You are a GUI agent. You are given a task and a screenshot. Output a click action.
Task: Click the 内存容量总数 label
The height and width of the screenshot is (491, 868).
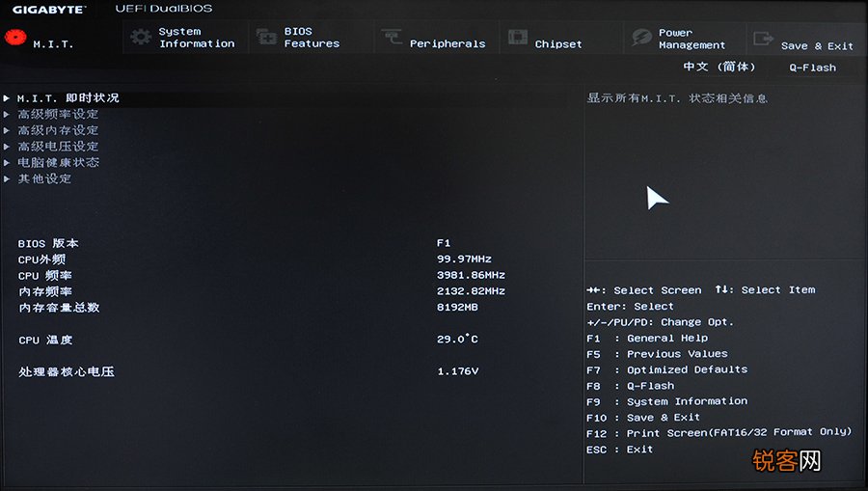[59, 307]
